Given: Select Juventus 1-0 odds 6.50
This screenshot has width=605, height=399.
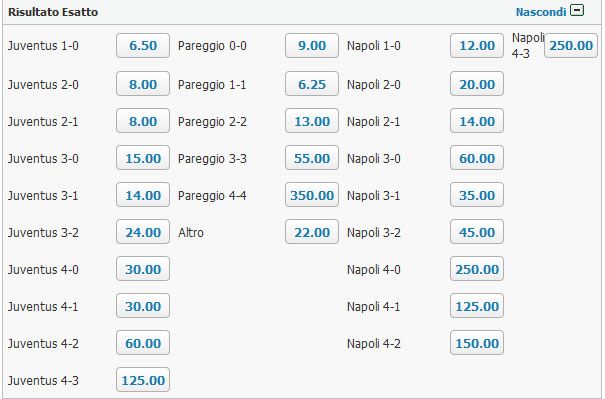Looking at the screenshot, I should [x=143, y=46].
